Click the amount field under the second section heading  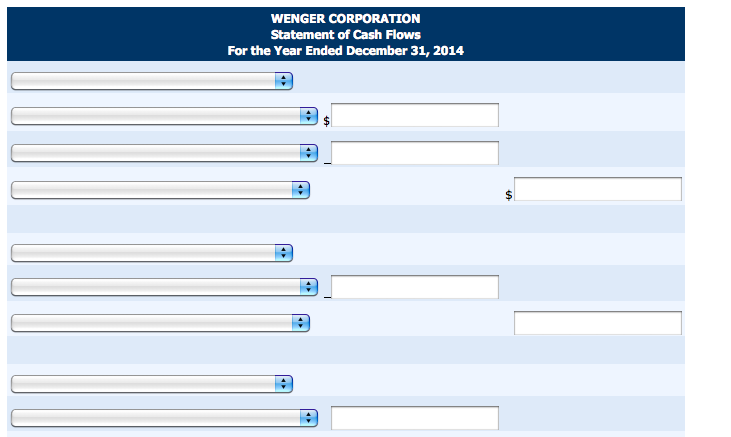coord(415,287)
